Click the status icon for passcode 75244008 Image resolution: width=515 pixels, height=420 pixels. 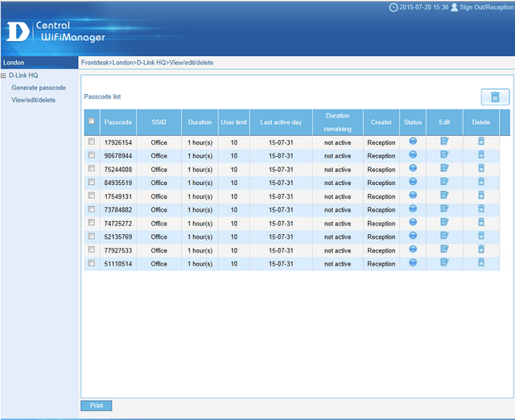coord(413,168)
